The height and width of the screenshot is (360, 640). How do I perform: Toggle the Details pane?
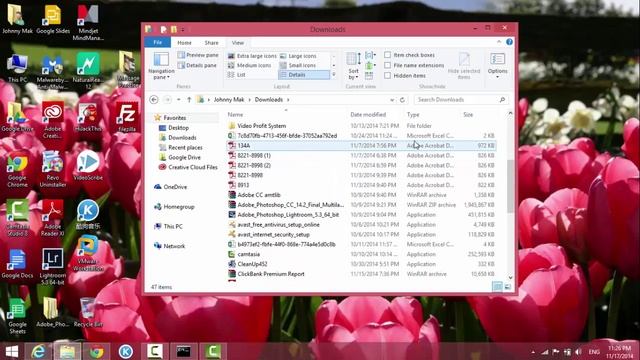coord(198,65)
